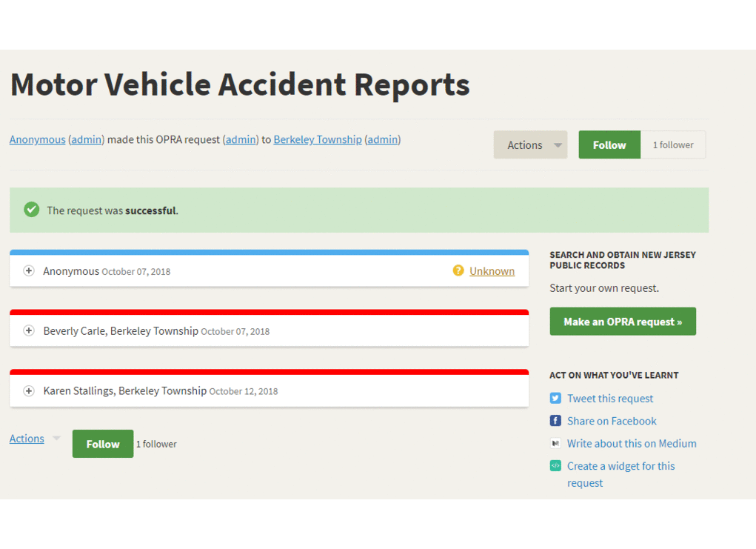This screenshot has width=756, height=549.
Task: Click Create a widget for this request
Action: pos(621,474)
